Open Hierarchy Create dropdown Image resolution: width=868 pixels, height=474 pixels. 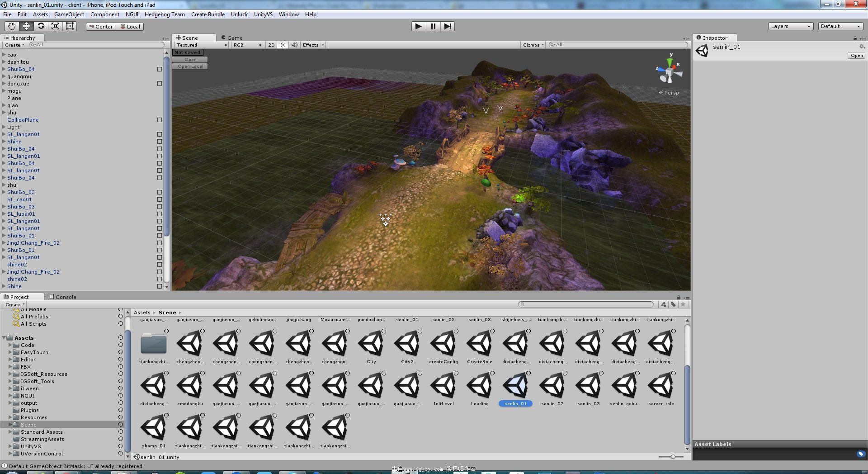point(14,45)
